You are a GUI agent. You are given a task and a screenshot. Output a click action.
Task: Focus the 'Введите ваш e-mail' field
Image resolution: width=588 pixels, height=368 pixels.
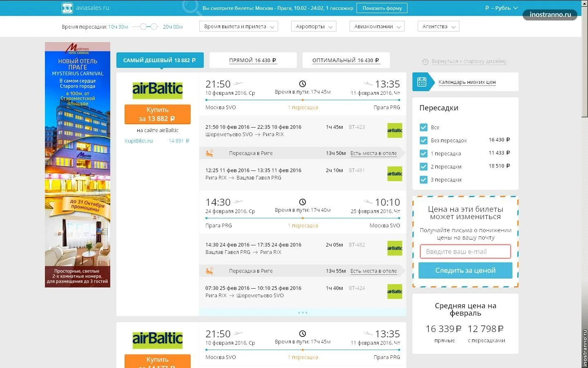point(465,251)
